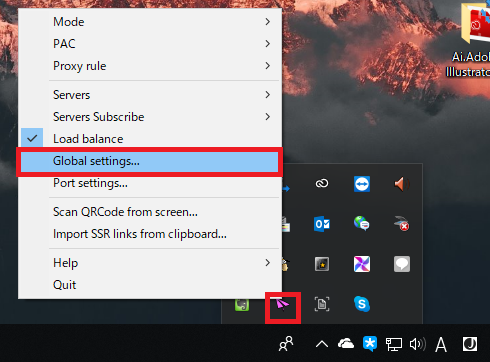Toggle the Load balance checked option
490x362 pixels.
click(150, 139)
